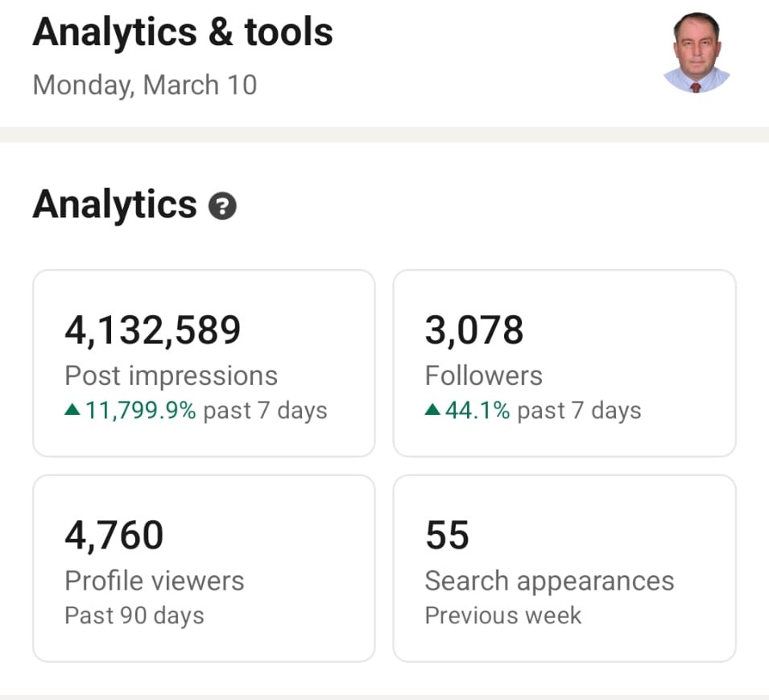Viewport: 769px width, 700px height.
Task: Open the Search appearances card
Action: [x=564, y=568]
